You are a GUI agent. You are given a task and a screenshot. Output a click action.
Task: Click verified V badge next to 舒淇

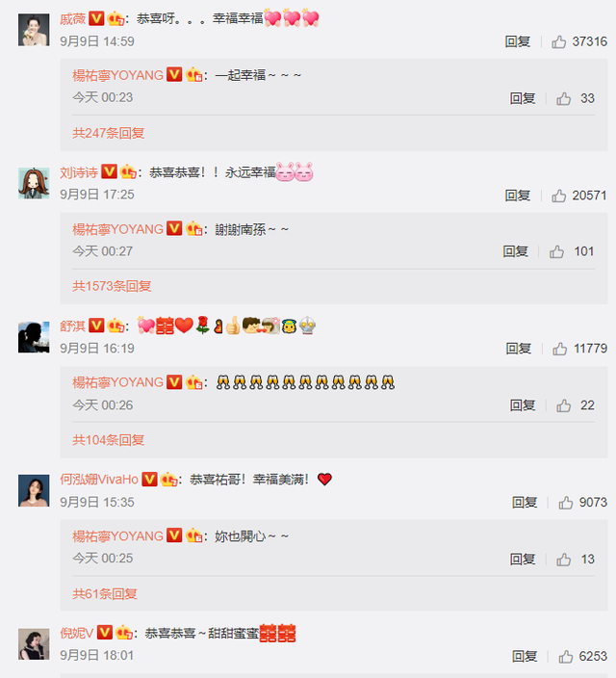pyautogui.click(x=96, y=326)
